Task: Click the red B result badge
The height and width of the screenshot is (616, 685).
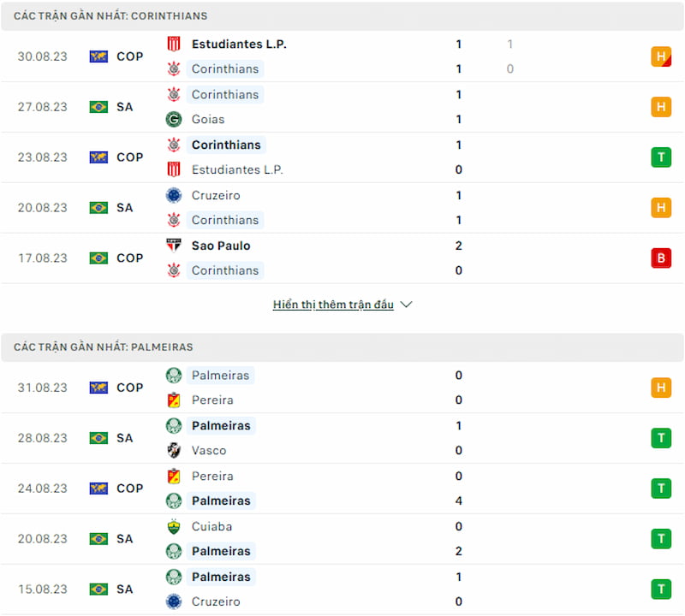Action: click(661, 258)
